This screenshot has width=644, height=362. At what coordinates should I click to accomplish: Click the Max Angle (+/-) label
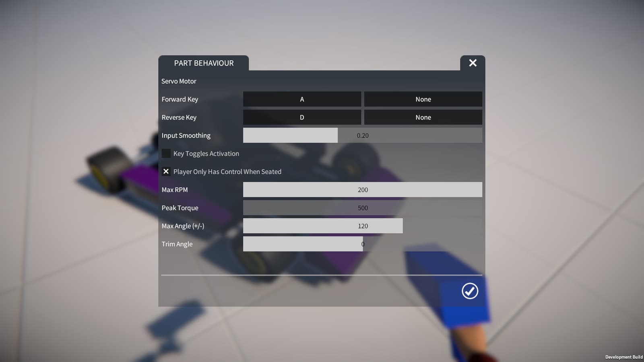[x=183, y=226]
